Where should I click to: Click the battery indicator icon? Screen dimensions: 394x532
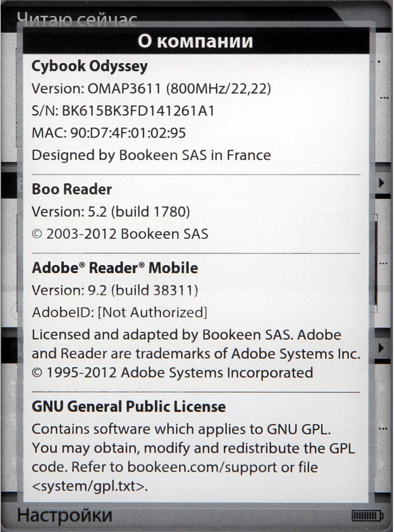point(368,516)
